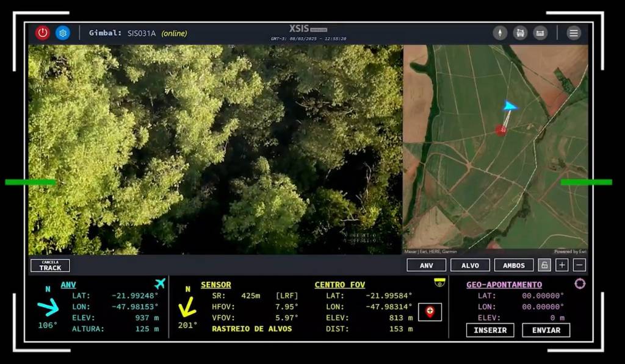625x364 pixels.
Task: Zoom in the map with the plus control
Action: (x=562, y=265)
